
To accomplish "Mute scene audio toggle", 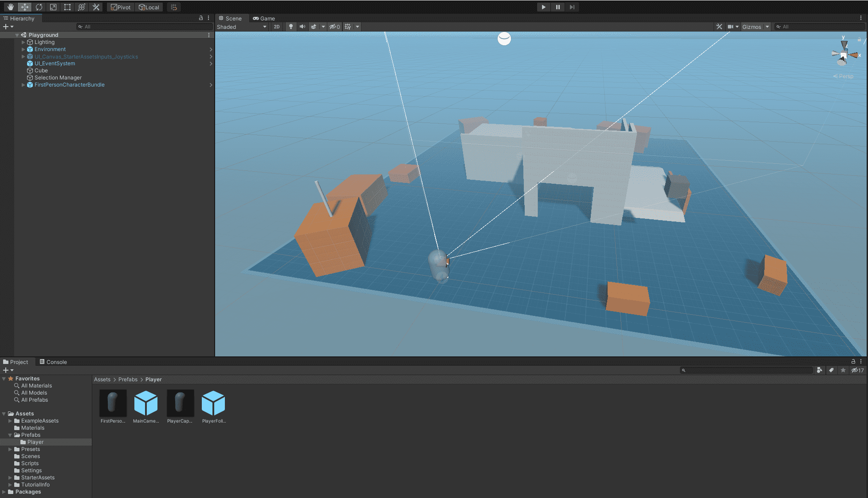I will point(302,27).
